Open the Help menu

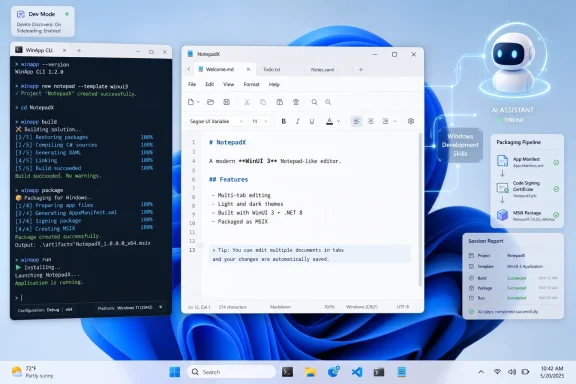tap(274, 85)
